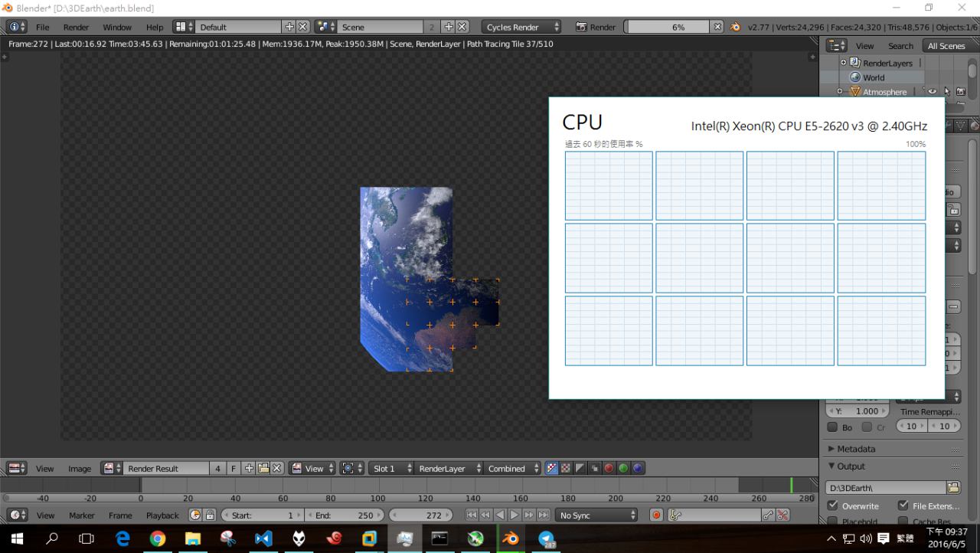Expand the Metadata panel
This screenshot has width=980, height=553.
point(855,449)
